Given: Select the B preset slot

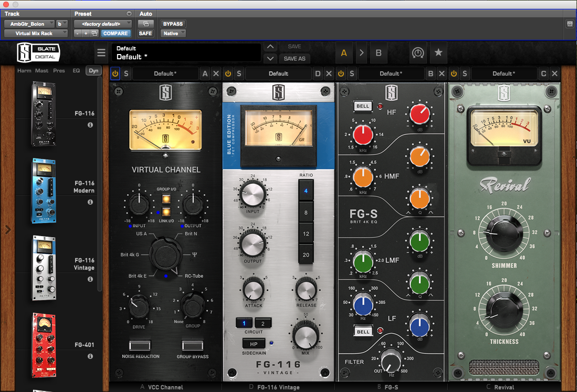Looking at the screenshot, I should [x=379, y=53].
